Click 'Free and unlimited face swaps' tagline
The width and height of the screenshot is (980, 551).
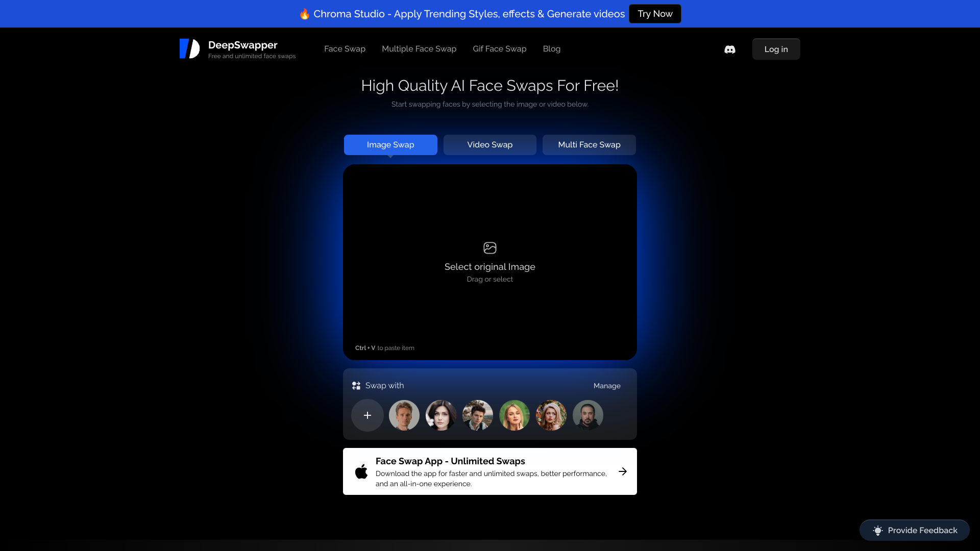(x=252, y=56)
